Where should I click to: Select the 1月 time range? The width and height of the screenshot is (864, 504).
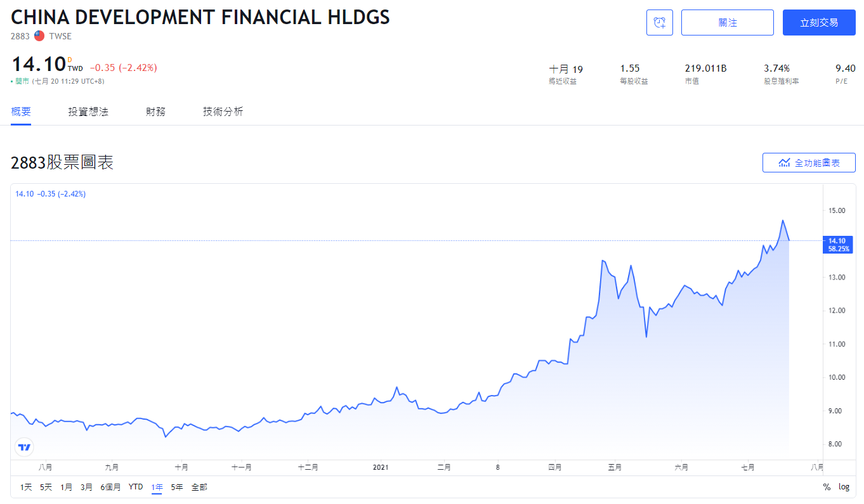(x=67, y=487)
